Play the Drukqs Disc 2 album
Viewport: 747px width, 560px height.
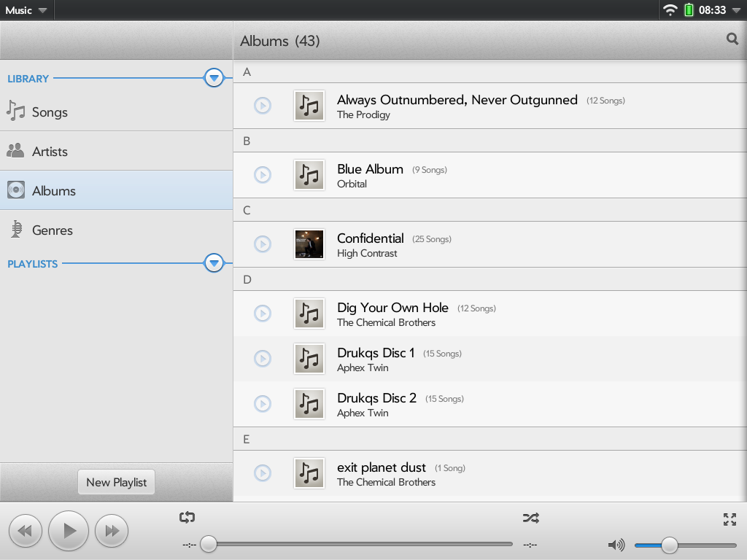263,404
